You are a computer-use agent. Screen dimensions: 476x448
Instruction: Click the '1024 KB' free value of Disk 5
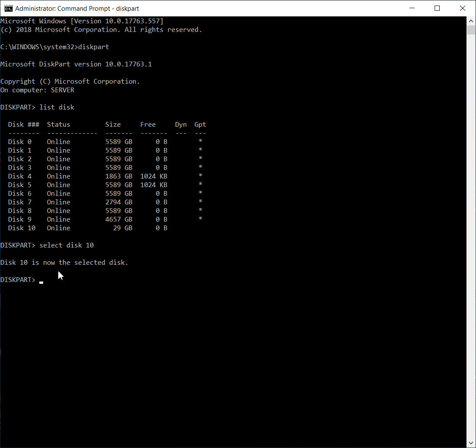pos(154,185)
